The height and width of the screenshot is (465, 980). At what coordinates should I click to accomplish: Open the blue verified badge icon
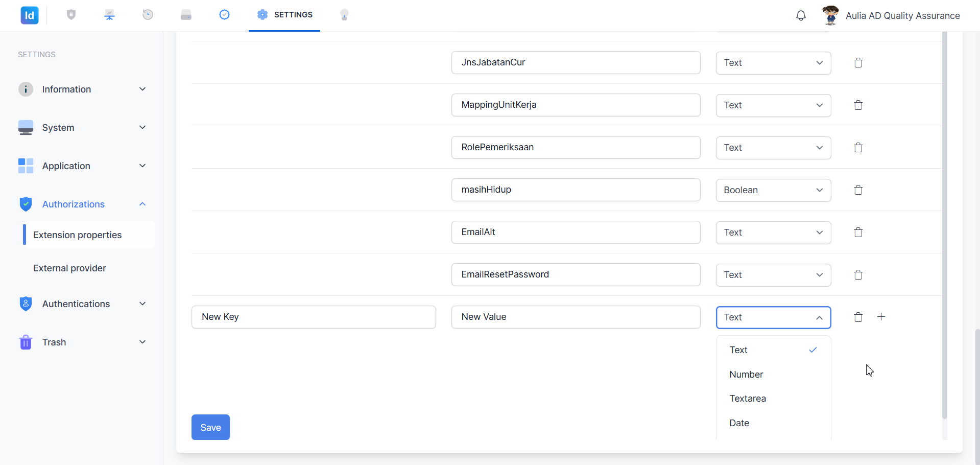click(x=224, y=15)
